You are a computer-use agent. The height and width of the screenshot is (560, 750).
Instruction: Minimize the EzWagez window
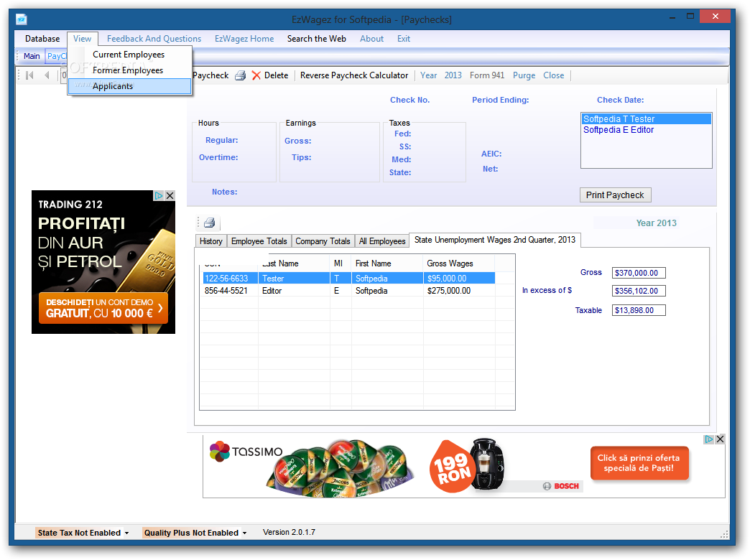[672, 17]
